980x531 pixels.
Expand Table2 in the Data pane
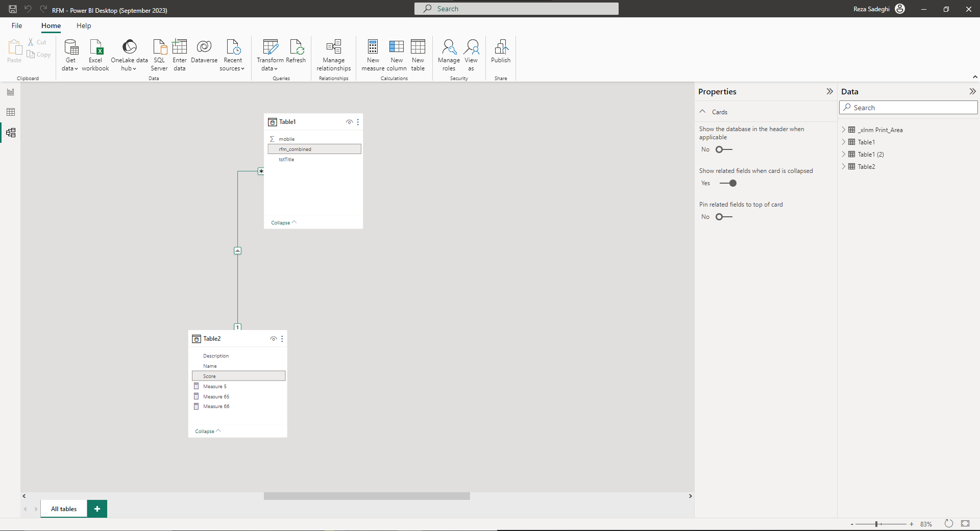844,167
